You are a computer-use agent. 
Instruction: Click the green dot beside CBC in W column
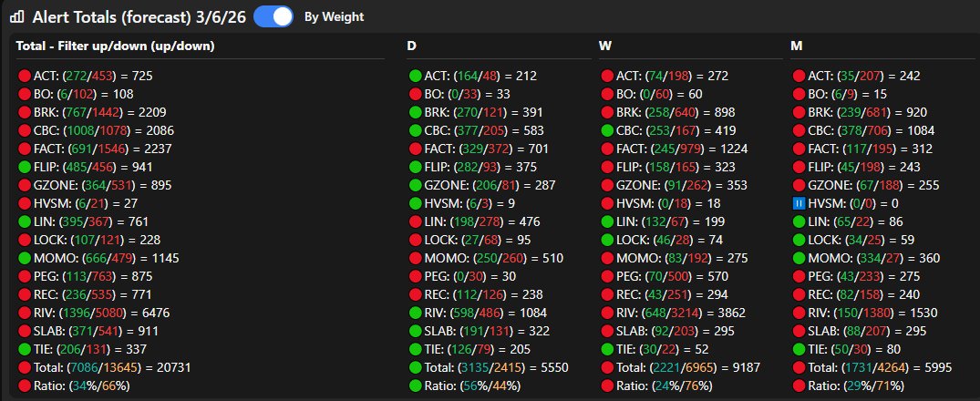(607, 131)
